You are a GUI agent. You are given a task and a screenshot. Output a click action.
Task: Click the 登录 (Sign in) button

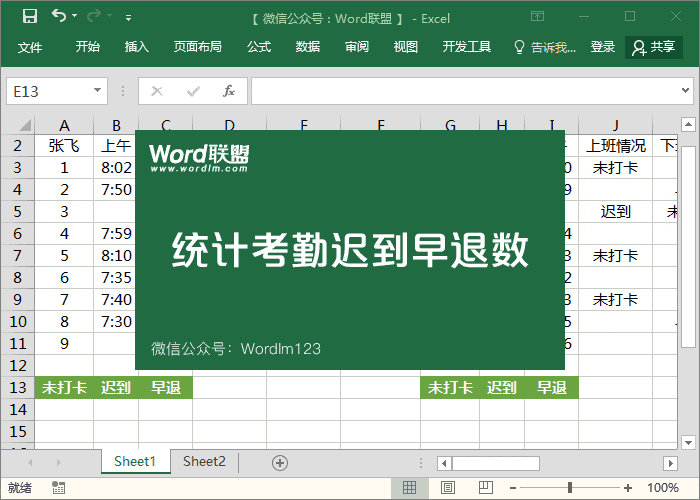click(603, 47)
